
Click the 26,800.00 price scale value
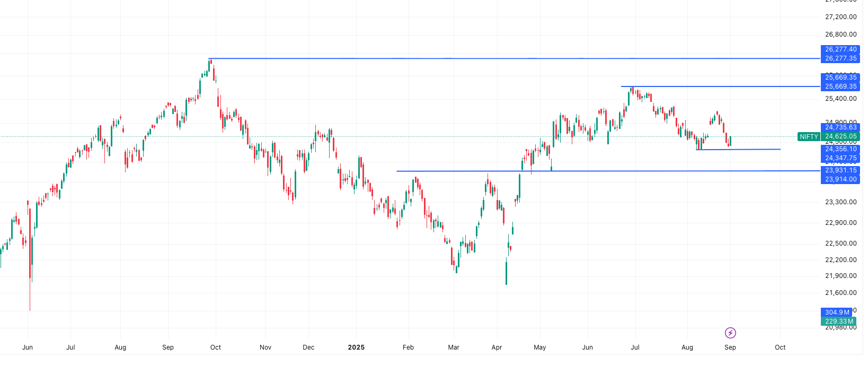tap(840, 34)
